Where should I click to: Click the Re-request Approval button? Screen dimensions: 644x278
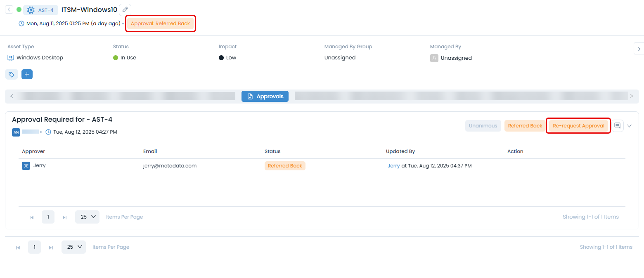coord(578,126)
